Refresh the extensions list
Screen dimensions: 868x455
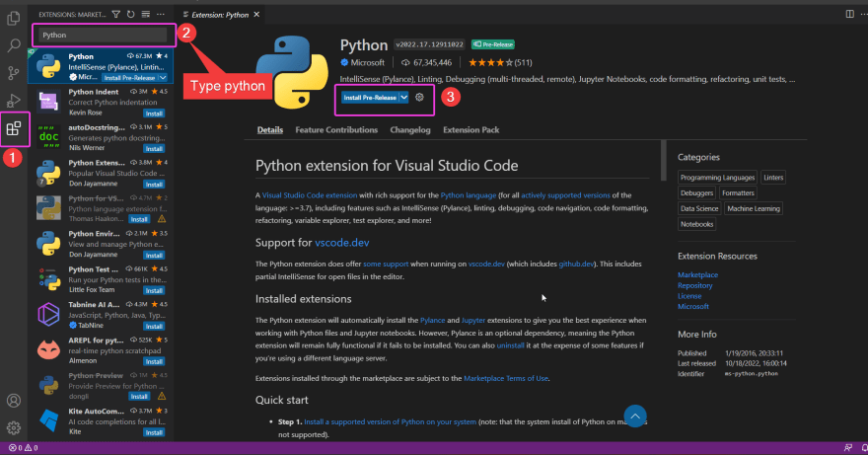pos(130,15)
